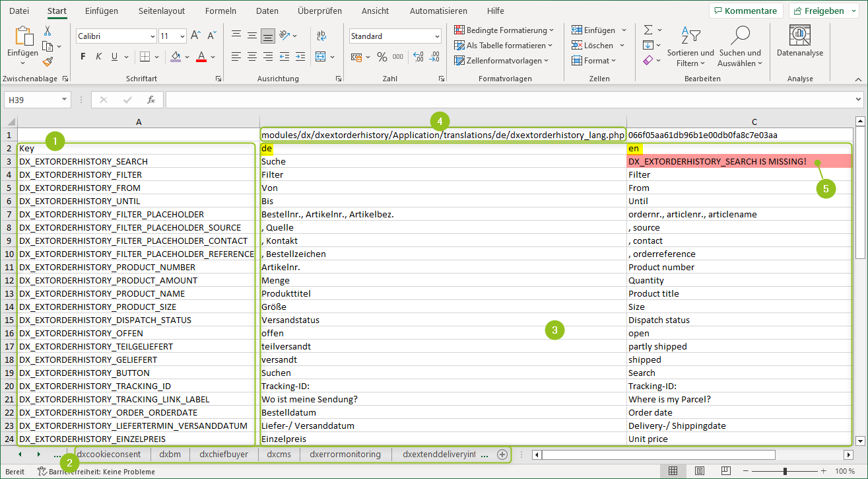
Task: Align text to vertical middle
Action: click(x=251, y=36)
